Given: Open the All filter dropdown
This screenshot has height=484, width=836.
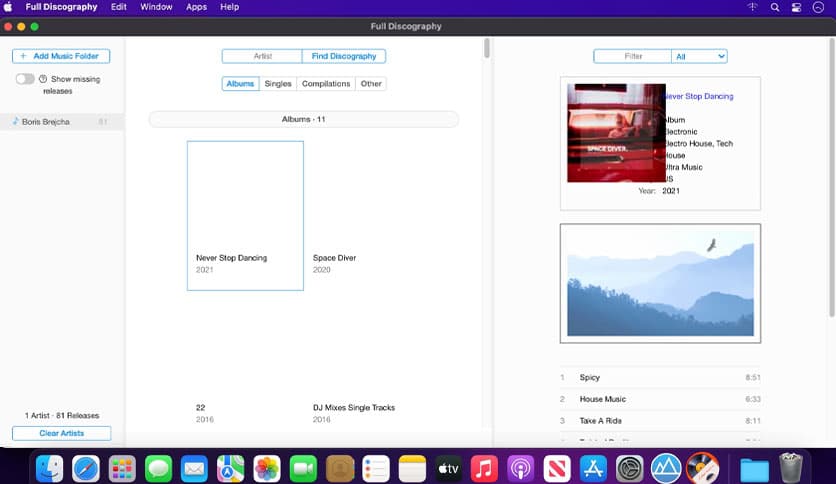Looking at the screenshot, I should 699,57.
